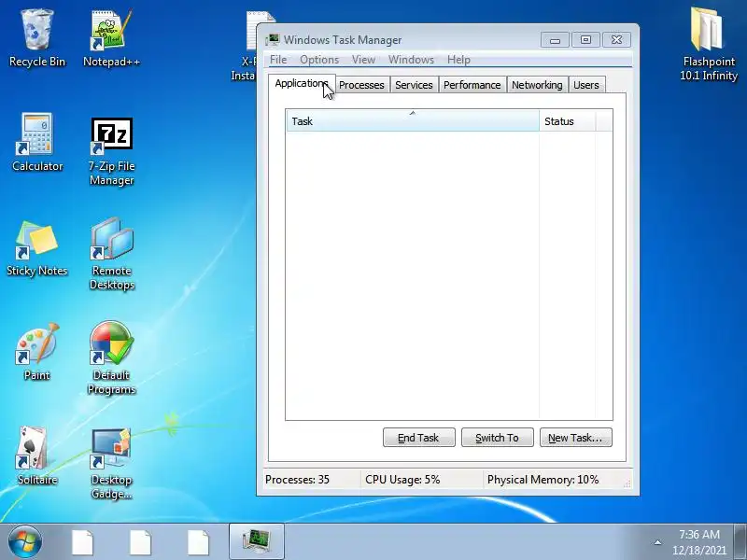Select the Sticky Notes desktop shortcut
The width and height of the screenshot is (747, 560).
tap(36, 247)
